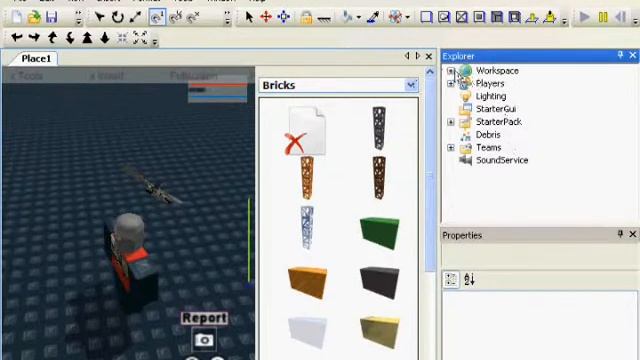
Task: Open the material tool dropdown arrow
Action: (x=358, y=18)
